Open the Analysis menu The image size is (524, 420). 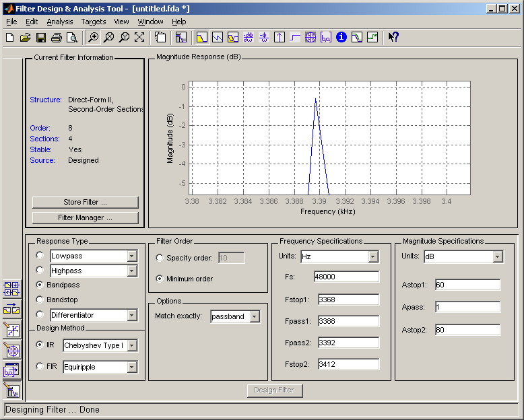coord(60,22)
